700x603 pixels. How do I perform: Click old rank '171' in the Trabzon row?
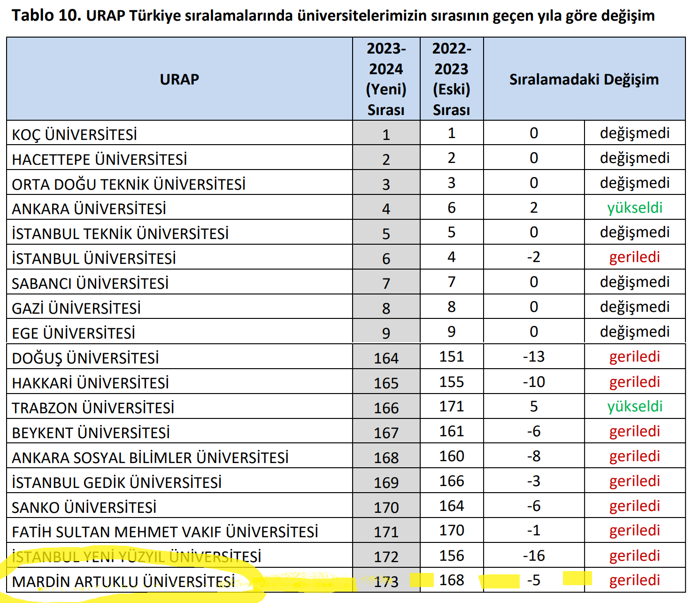pyautogui.click(x=452, y=406)
